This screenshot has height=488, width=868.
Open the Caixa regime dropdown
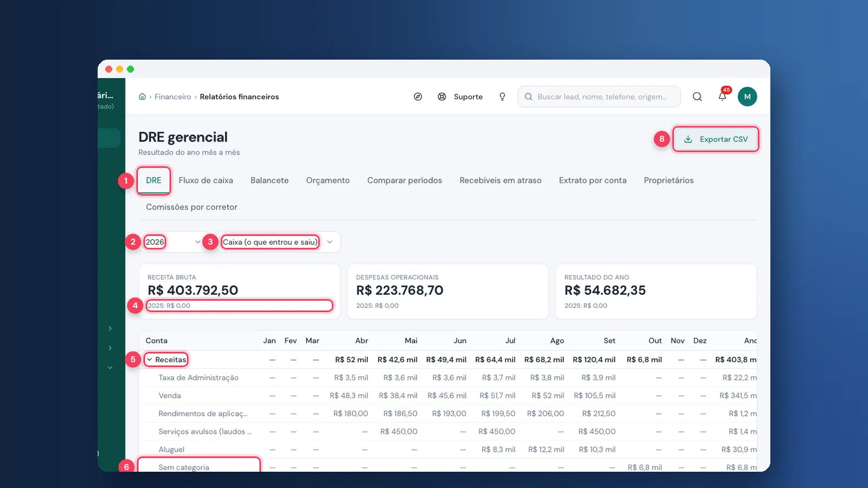pyautogui.click(x=279, y=242)
